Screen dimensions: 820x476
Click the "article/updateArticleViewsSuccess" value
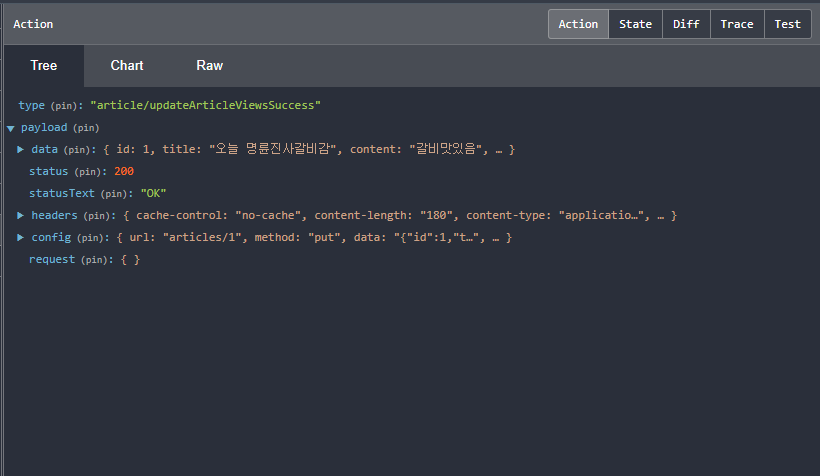[x=206, y=105]
